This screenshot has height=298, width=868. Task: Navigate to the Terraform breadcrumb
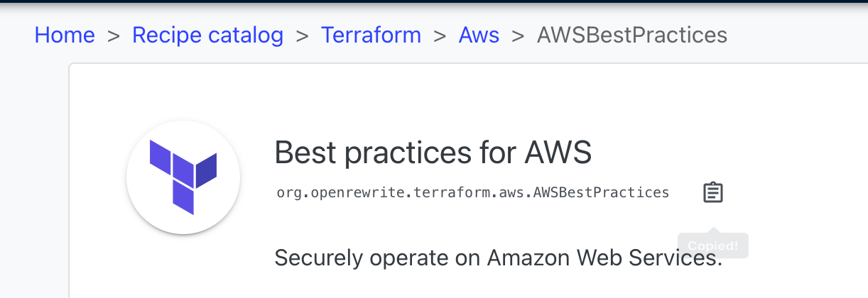pos(371,35)
